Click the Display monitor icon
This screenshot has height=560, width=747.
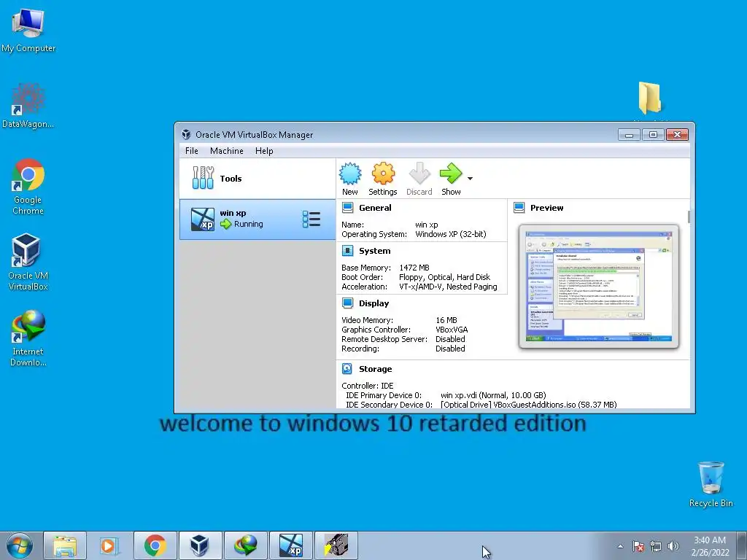(348, 303)
